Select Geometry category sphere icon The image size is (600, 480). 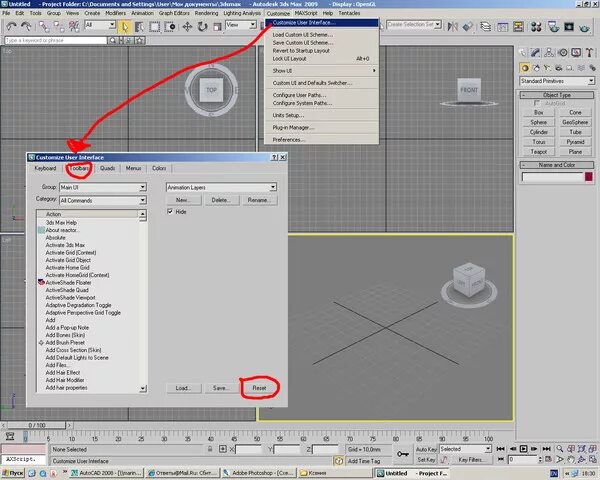click(x=525, y=68)
